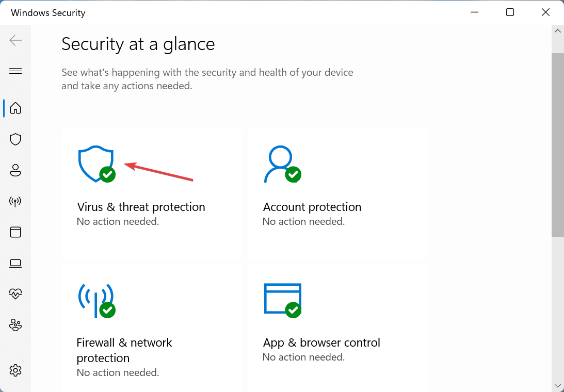Viewport: 564px width, 392px height.
Task: Click the Virus & threat protection heading text
Action: point(141,207)
